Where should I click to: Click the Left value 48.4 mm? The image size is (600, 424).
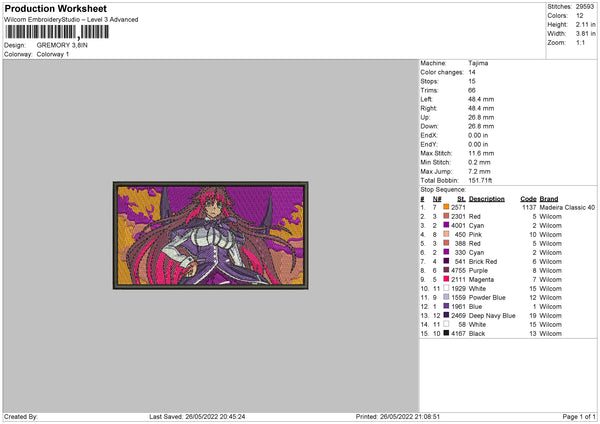pyautogui.click(x=481, y=99)
